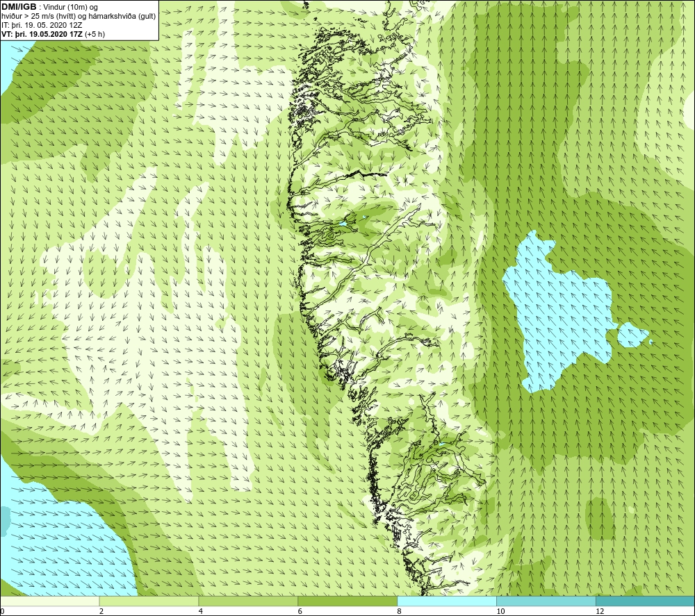Click the scale label '0'
Viewport: 695px width, 616px height.
point(2,612)
